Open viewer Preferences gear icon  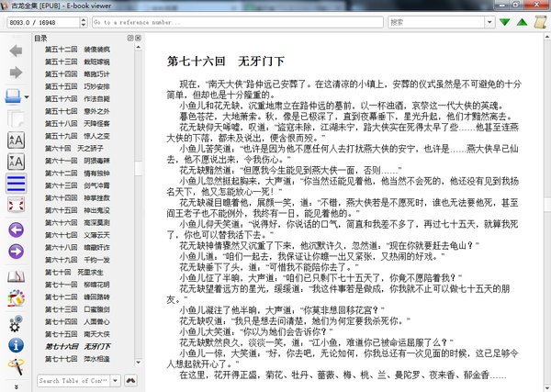pyautogui.click(x=16, y=323)
